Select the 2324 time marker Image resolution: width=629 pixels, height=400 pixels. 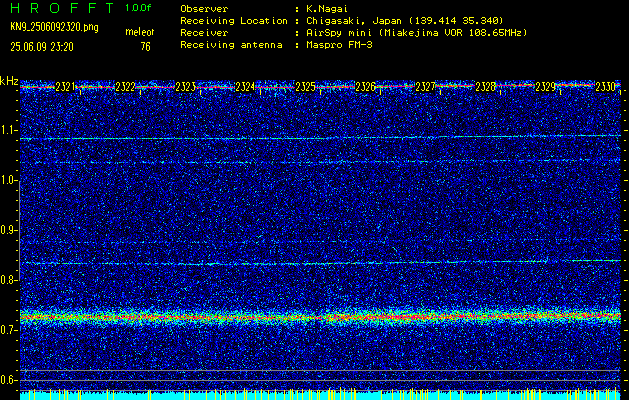[x=245, y=87]
